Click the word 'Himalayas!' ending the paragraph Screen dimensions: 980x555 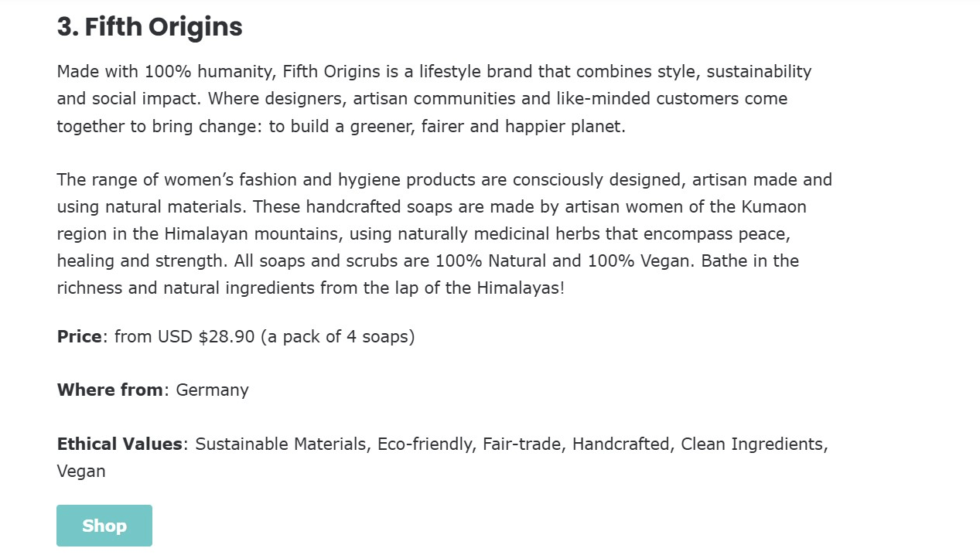[x=521, y=288]
